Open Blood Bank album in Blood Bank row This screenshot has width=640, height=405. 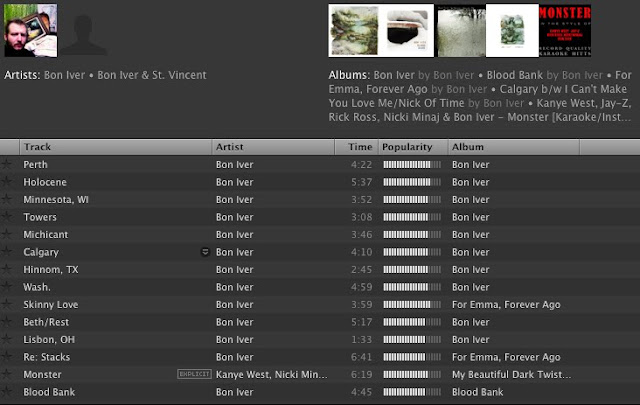point(478,392)
